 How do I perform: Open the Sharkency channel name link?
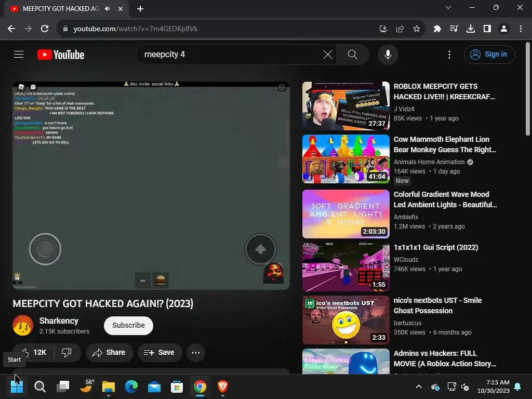(59, 321)
